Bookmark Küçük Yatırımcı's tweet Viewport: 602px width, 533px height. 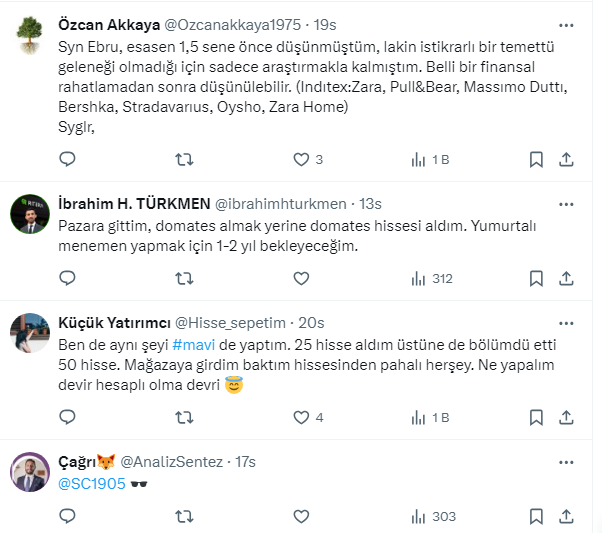[x=536, y=417]
